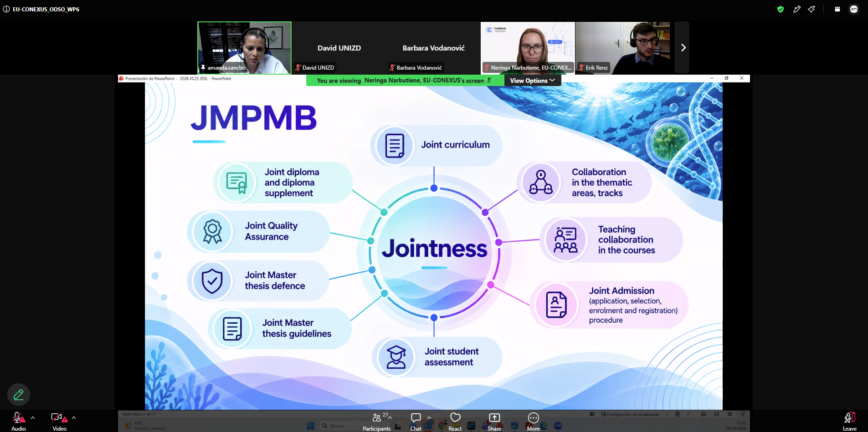The width and height of the screenshot is (868, 432).
Task: Turn on the Video camera
Action: coord(59,422)
